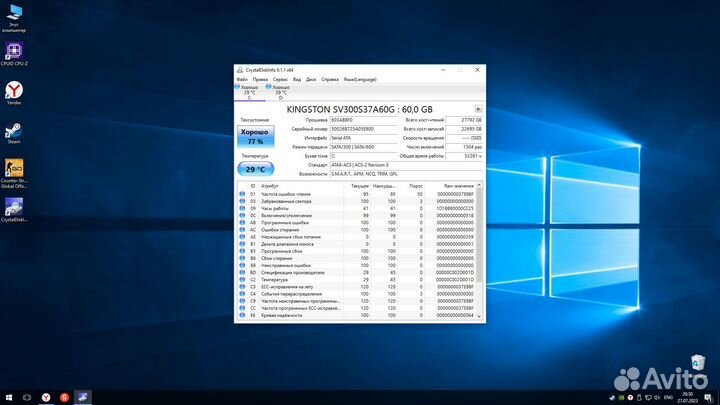This screenshot has height=405, width=720.
Task: Click the power-on count 1304 value
Action: pos(464,147)
